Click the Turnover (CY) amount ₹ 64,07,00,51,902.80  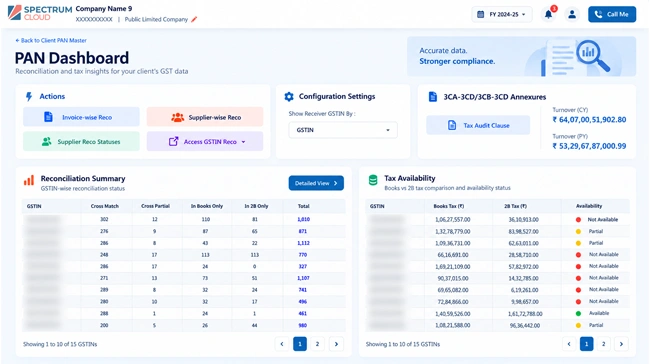tap(589, 120)
